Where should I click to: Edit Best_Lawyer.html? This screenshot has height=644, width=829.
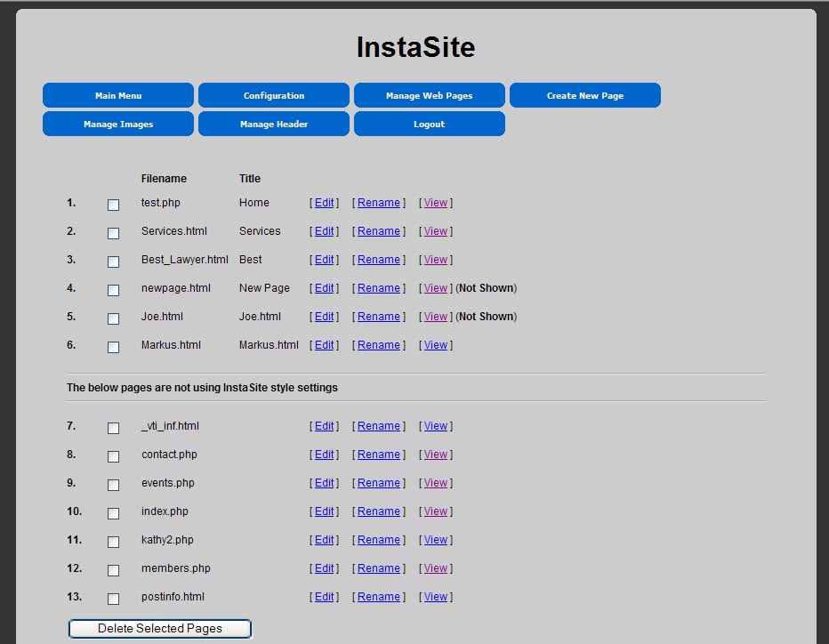click(x=324, y=260)
